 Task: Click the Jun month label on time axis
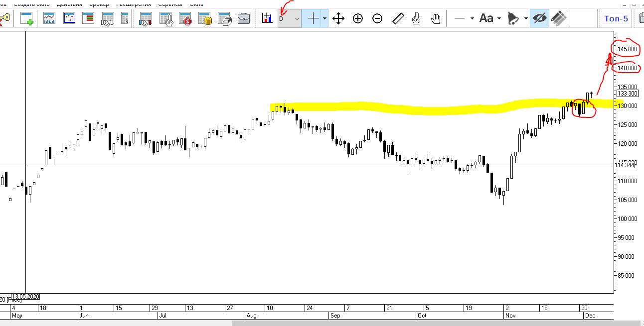[x=84, y=316]
